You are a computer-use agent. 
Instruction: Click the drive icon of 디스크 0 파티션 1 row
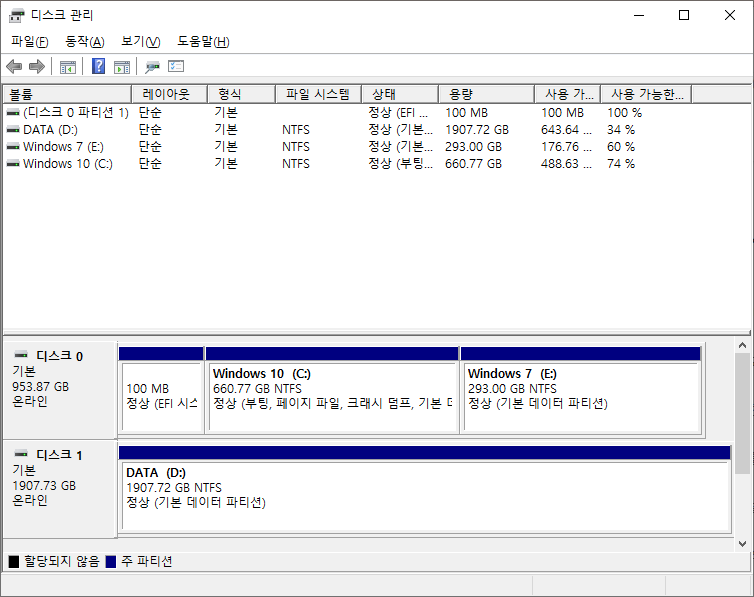click(x=13, y=112)
